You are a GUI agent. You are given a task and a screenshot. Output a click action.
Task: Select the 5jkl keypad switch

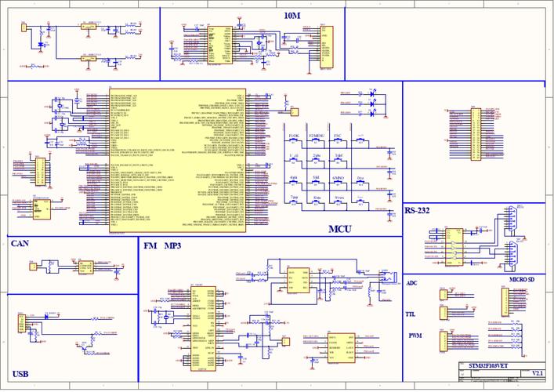(316, 183)
